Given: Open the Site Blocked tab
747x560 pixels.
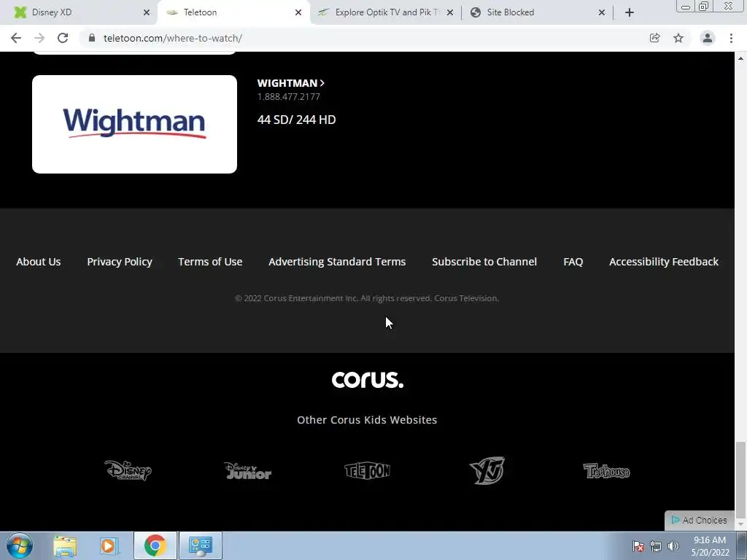Looking at the screenshot, I should [x=538, y=12].
